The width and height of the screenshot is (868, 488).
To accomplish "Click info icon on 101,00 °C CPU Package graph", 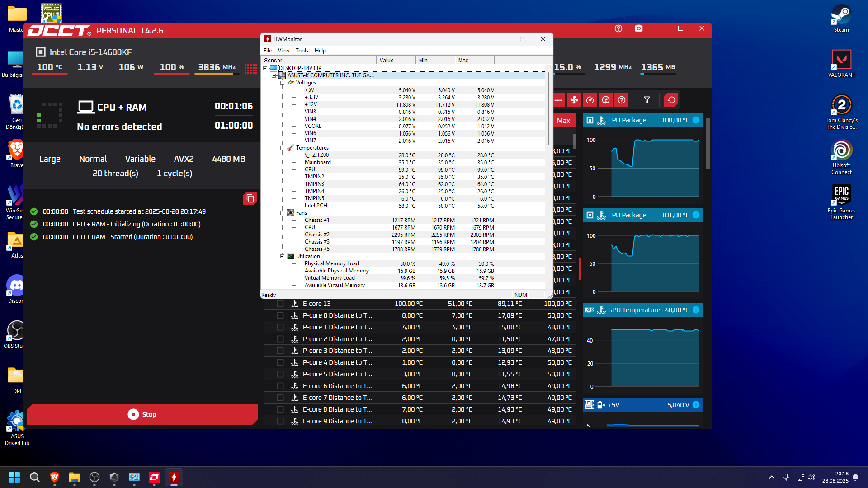I will [x=696, y=215].
